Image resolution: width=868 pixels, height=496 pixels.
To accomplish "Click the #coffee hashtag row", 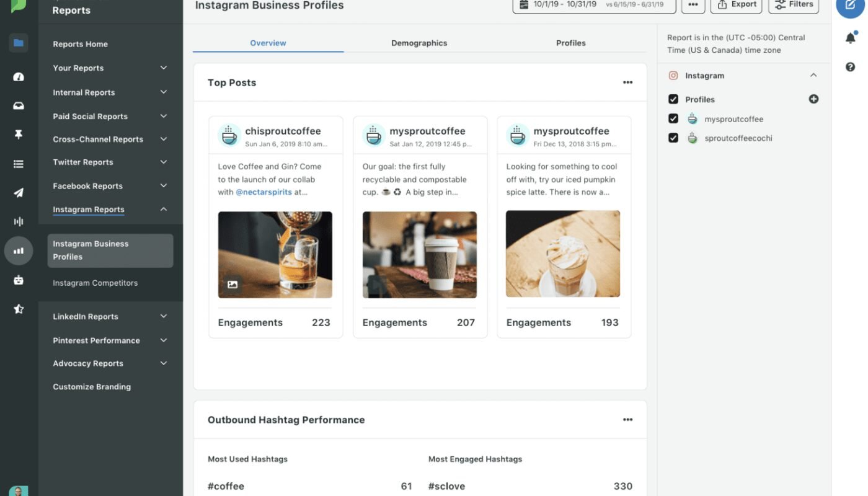I will [x=310, y=486].
